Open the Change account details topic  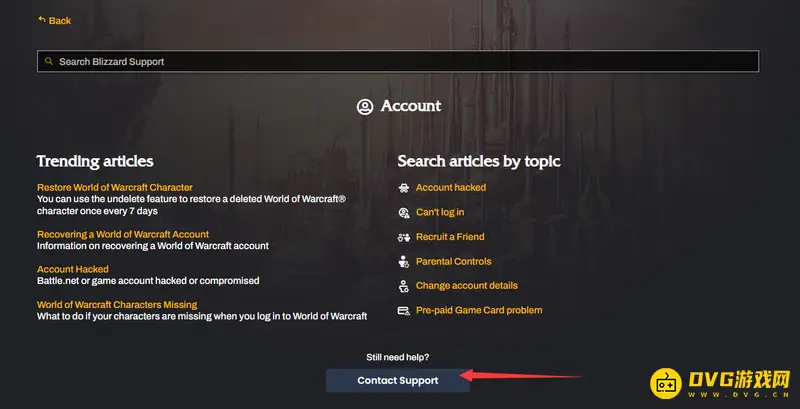pyautogui.click(x=467, y=286)
